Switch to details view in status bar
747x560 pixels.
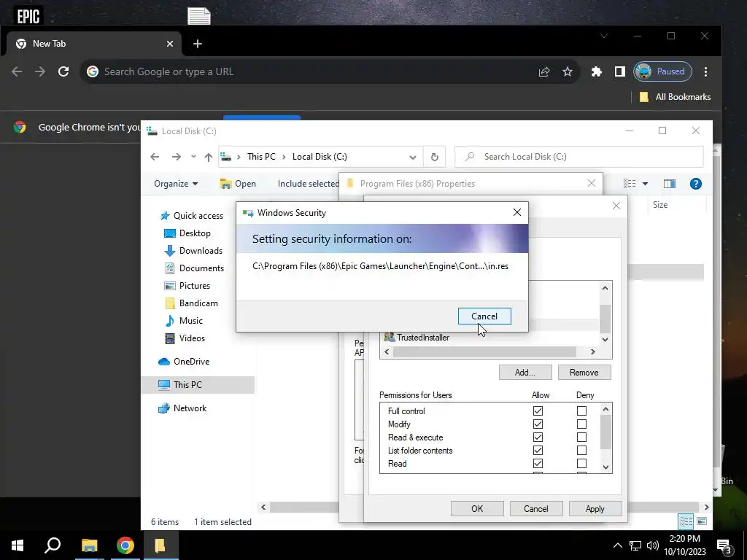click(686, 521)
